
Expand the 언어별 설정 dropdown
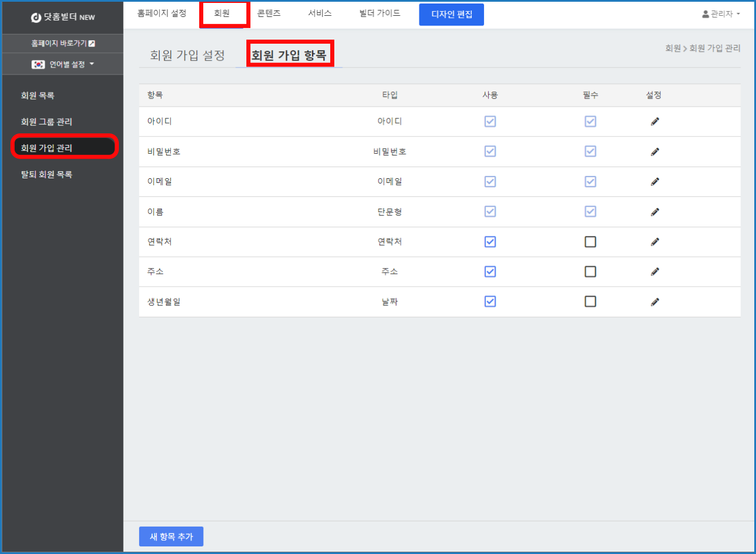pyautogui.click(x=63, y=64)
